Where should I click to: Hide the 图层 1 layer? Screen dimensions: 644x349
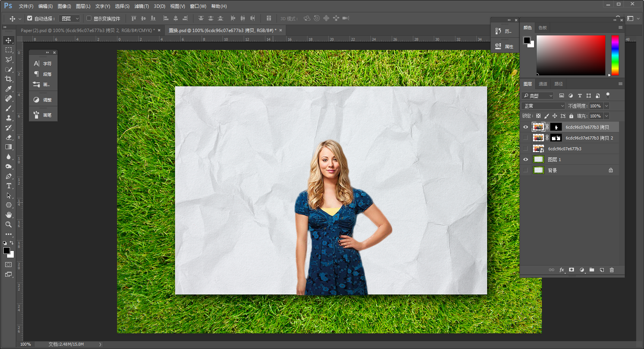tap(525, 160)
